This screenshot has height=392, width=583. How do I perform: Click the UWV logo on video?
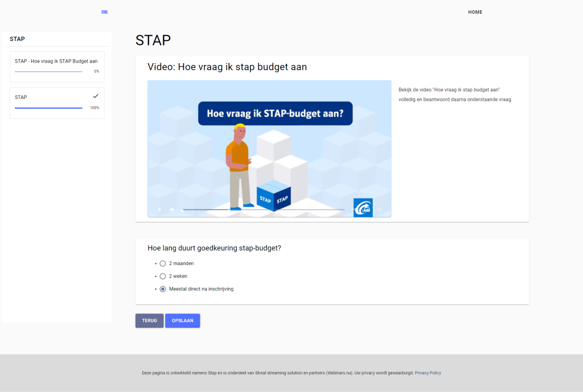363,208
